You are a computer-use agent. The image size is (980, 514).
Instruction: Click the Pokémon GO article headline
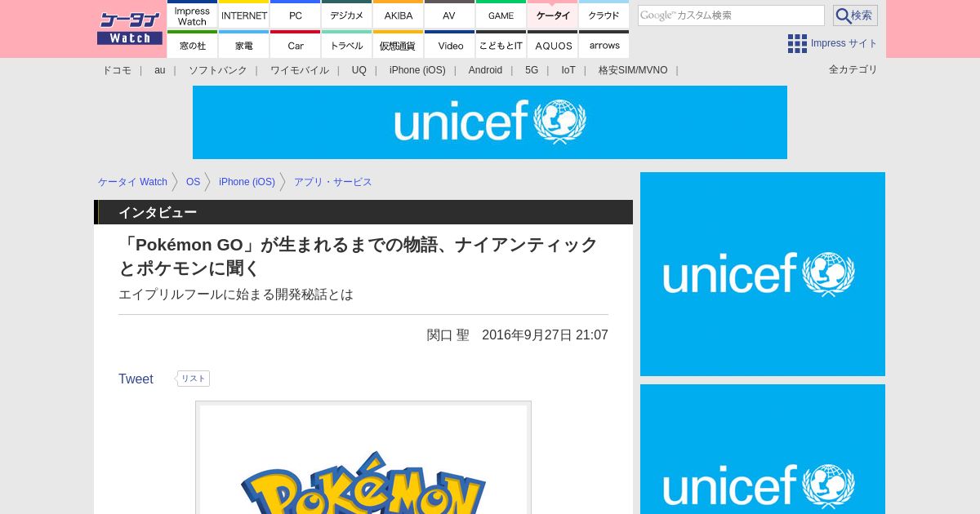pyautogui.click(x=359, y=256)
